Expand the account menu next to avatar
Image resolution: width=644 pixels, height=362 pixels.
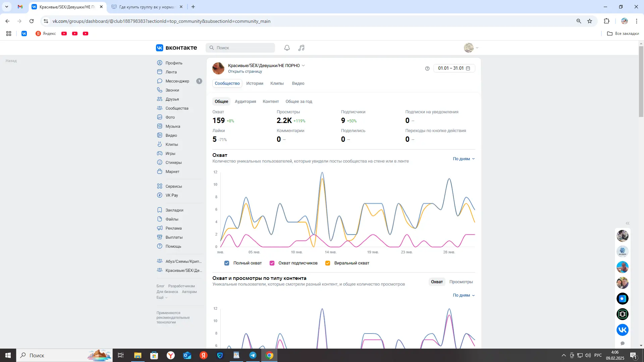[x=477, y=48]
